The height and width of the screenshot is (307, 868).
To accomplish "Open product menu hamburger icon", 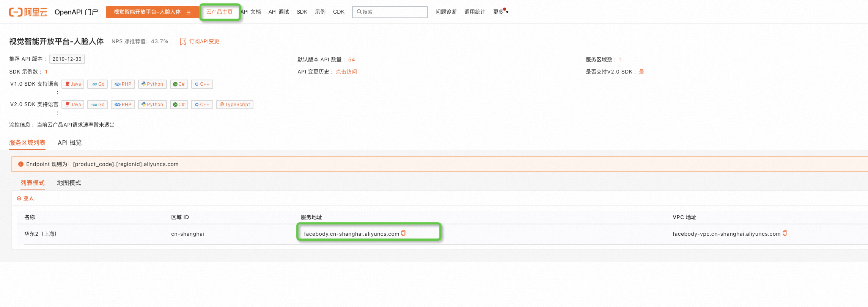I will pos(189,13).
